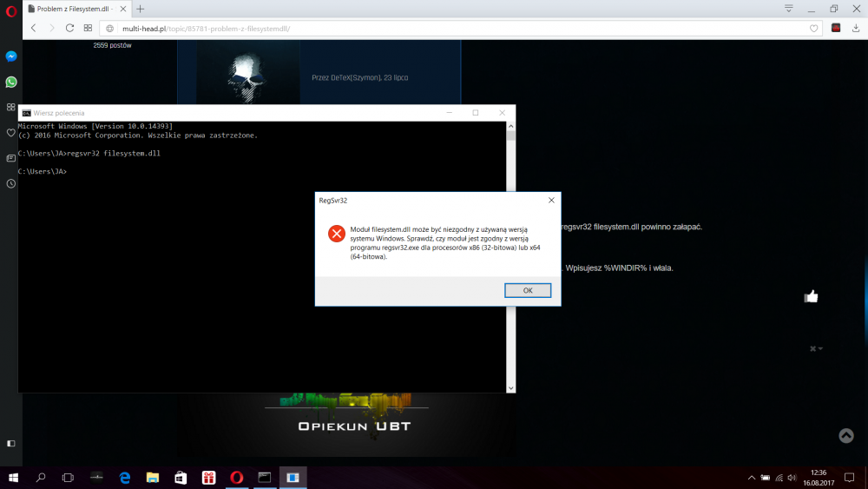Screen dimensions: 868x489
Task: Like the post with thumbs-up icon
Action: (x=811, y=297)
